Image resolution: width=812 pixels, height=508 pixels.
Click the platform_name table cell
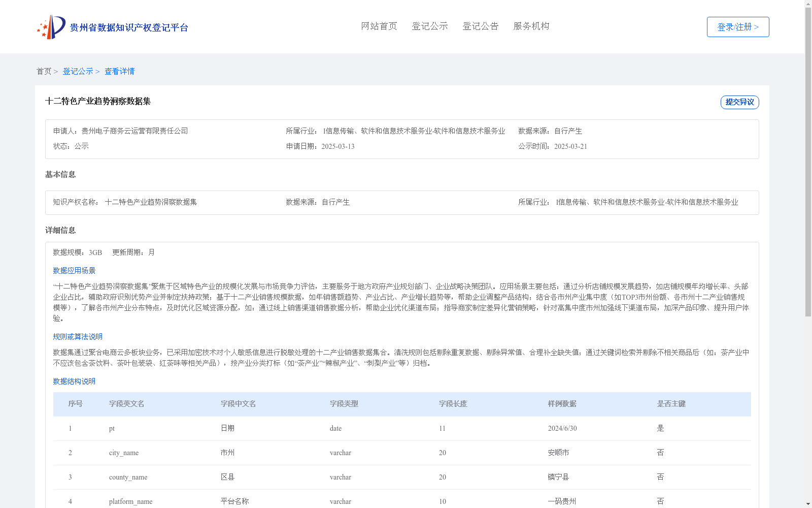[130, 501]
